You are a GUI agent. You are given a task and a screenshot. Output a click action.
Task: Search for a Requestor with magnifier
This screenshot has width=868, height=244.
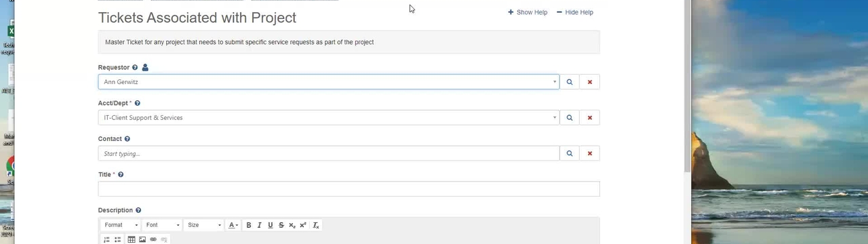pyautogui.click(x=570, y=82)
